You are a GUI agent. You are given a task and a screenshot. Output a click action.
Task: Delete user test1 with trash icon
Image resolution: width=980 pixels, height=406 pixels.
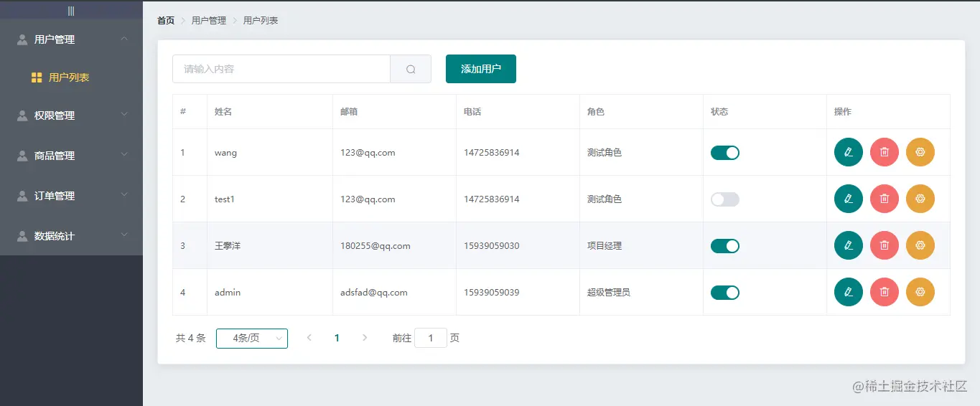pos(885,199)
